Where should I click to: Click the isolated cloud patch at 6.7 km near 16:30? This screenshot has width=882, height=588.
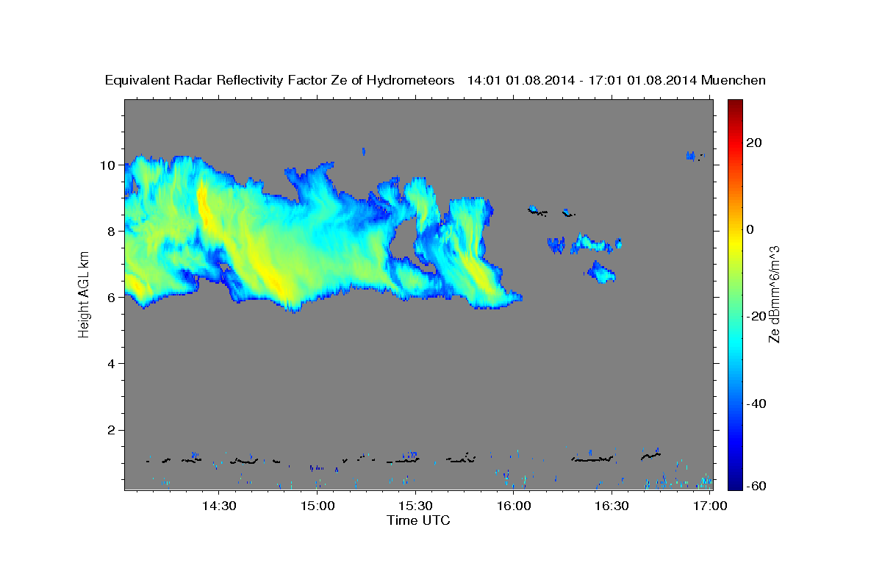point(601,272)
